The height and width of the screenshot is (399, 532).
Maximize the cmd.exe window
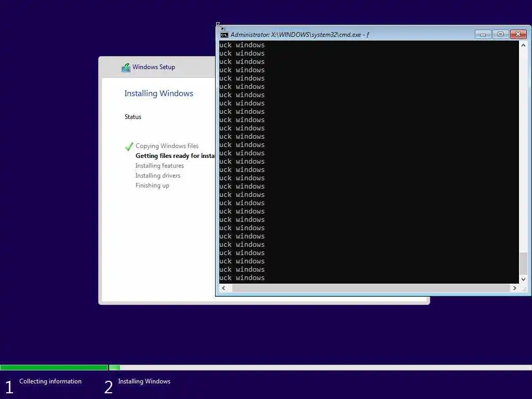(x=500, y=34)
